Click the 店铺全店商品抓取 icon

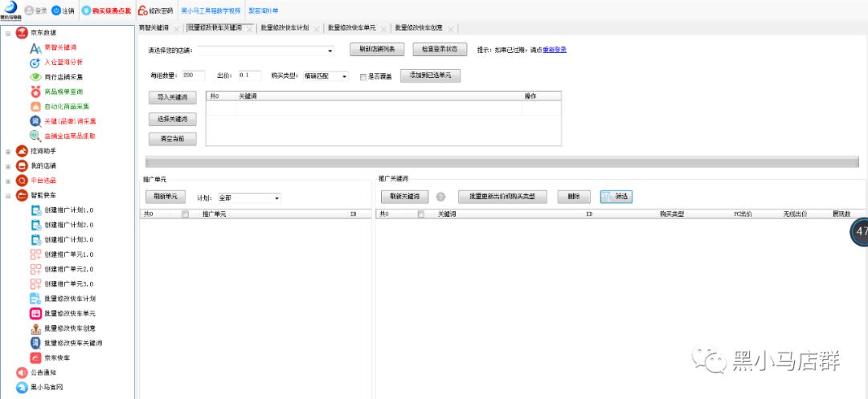coord(36,136)
